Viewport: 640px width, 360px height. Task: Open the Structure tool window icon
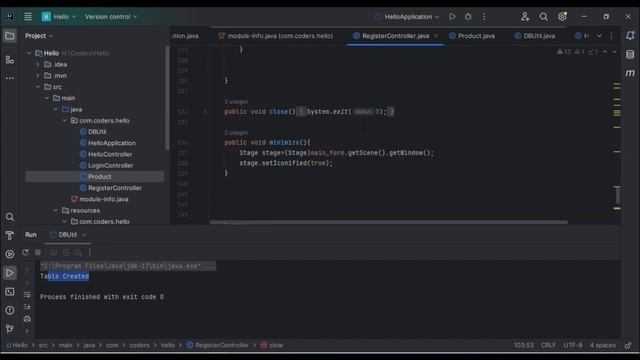tap(10, 60)
